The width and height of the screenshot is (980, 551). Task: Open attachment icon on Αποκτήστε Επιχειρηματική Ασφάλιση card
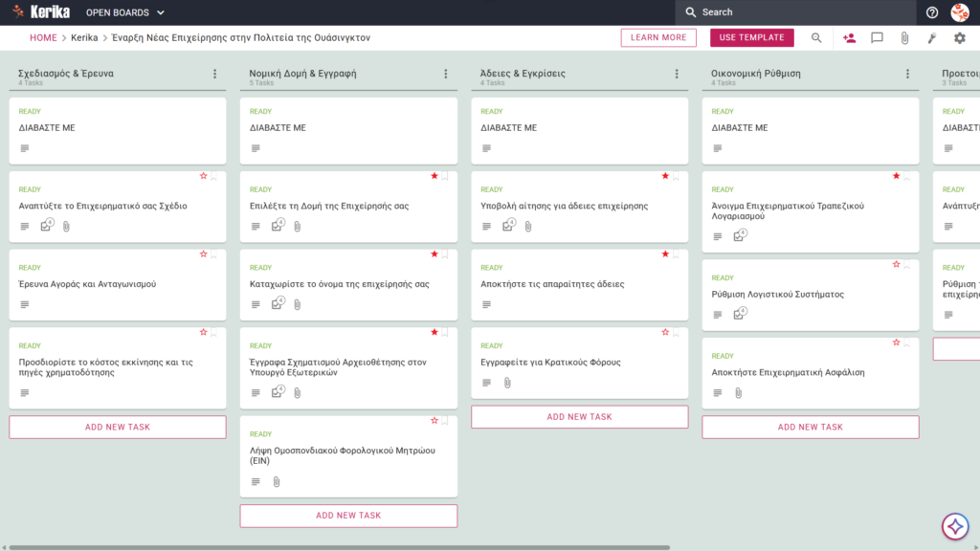tap(738, 393)
